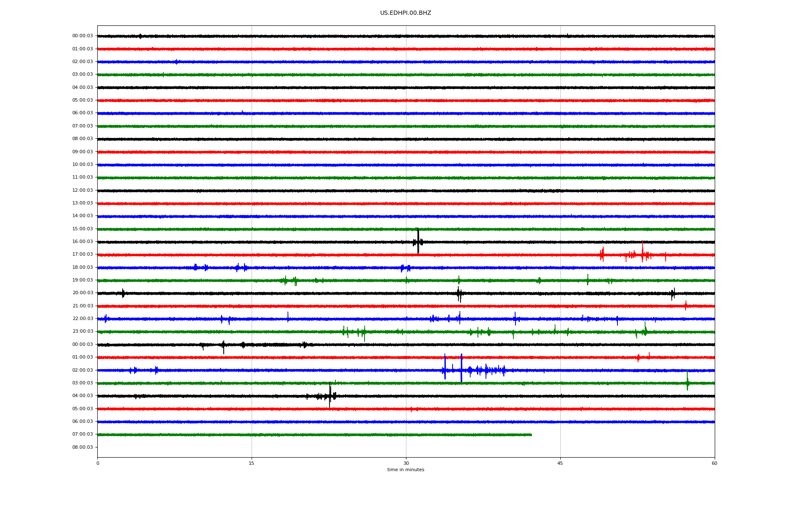This screenshot has width=812, height=508.
Task: Click the x-axis tick label 30
Action: 406,463
